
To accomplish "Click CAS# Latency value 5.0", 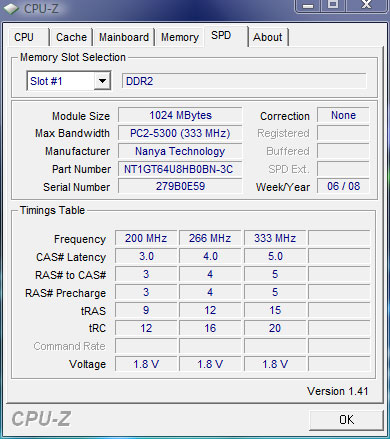I will point(275,256).
